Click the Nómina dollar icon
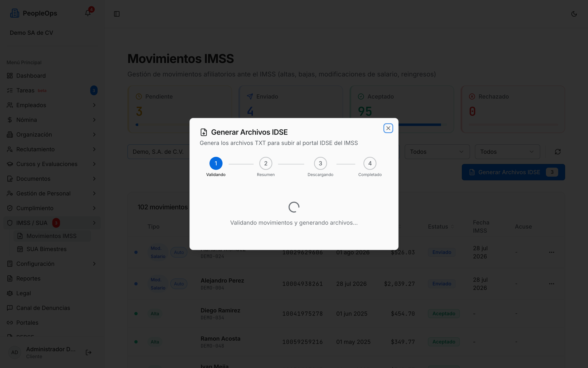The image size is (588, 368). click(x=10, y=120)
